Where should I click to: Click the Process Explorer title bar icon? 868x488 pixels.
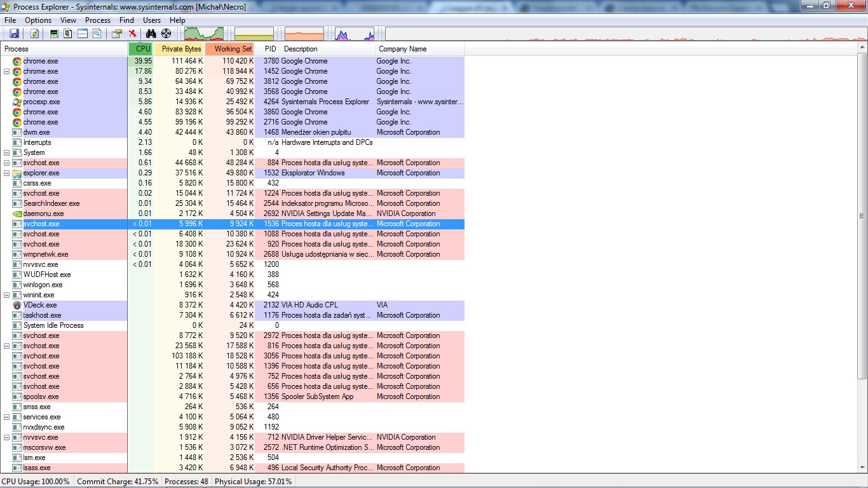pyautogui.click(x=6, y=6)
